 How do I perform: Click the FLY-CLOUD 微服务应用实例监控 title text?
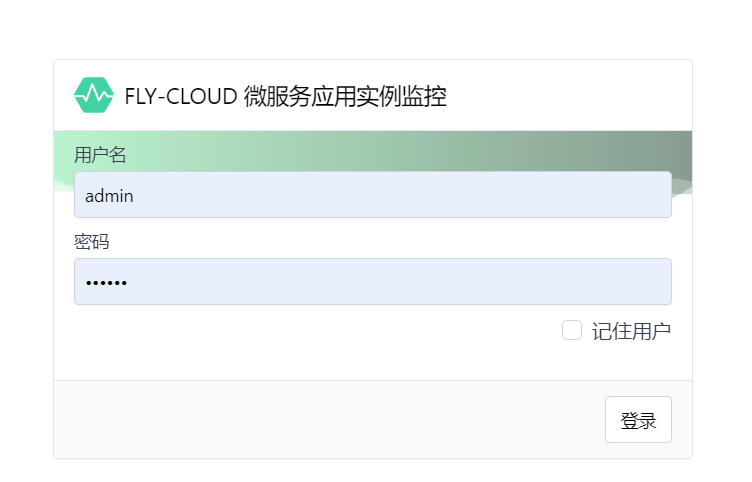point(285,96)
